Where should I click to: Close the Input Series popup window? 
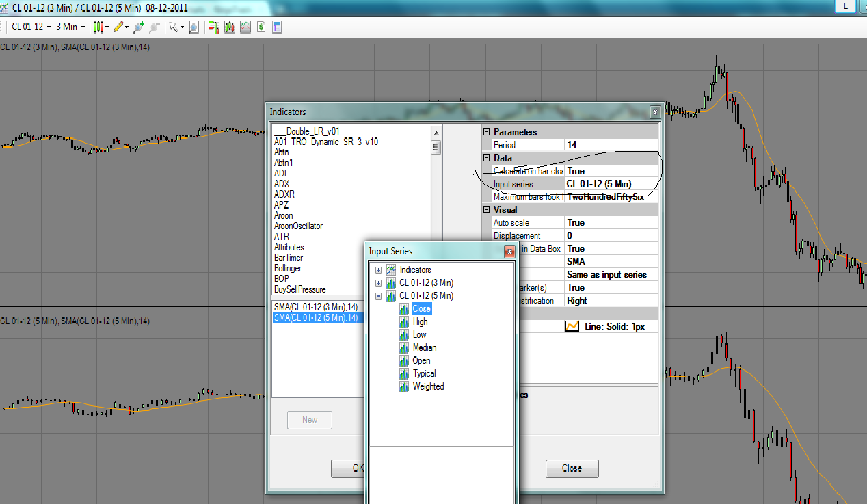click(x=509, y=252)
